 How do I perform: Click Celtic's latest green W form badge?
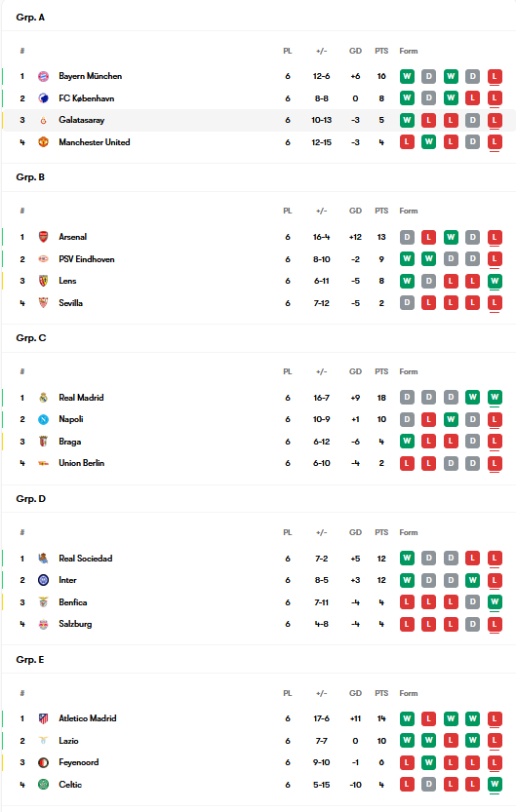[495, 785]
